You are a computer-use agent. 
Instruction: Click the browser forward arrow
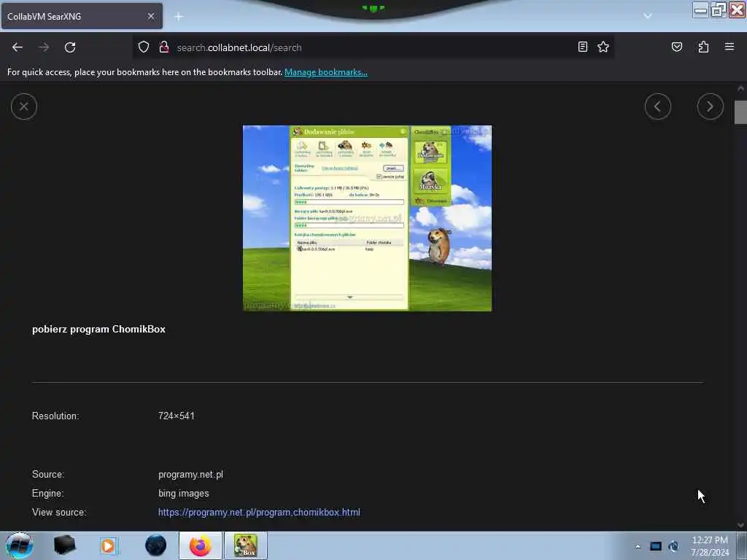44,47
